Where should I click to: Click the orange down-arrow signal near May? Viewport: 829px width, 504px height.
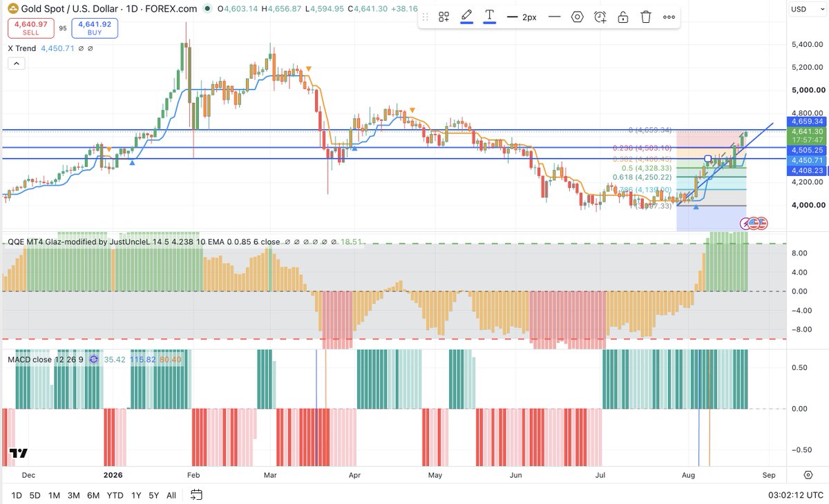(412, 110)
